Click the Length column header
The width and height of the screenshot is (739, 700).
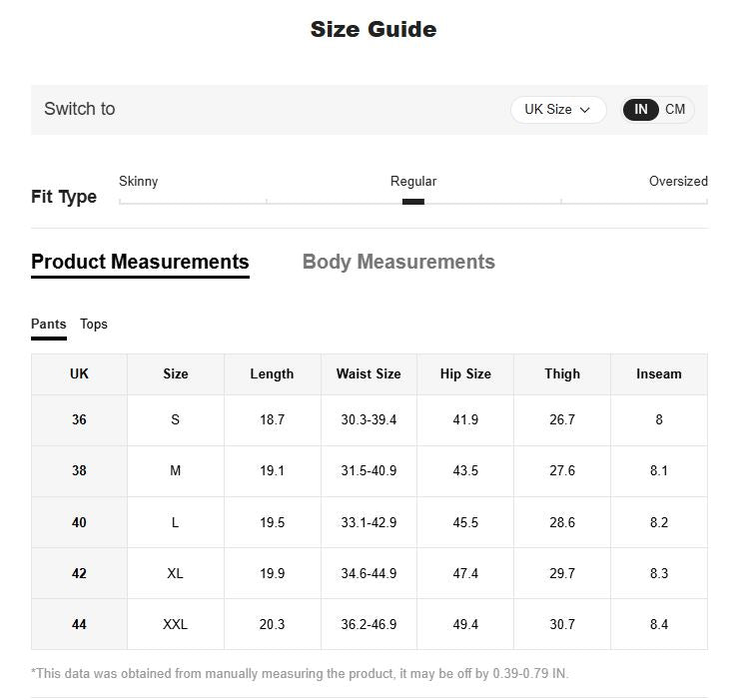[272, 374]
